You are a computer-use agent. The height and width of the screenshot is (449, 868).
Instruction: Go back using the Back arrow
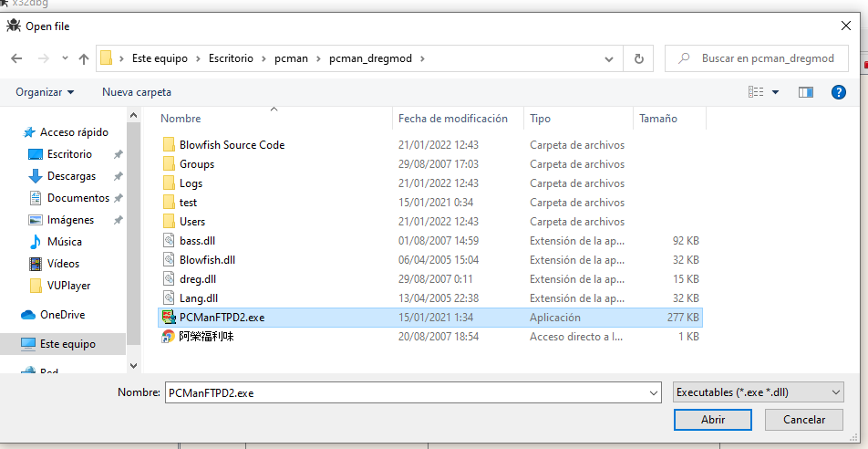click(x=16, y=58)
